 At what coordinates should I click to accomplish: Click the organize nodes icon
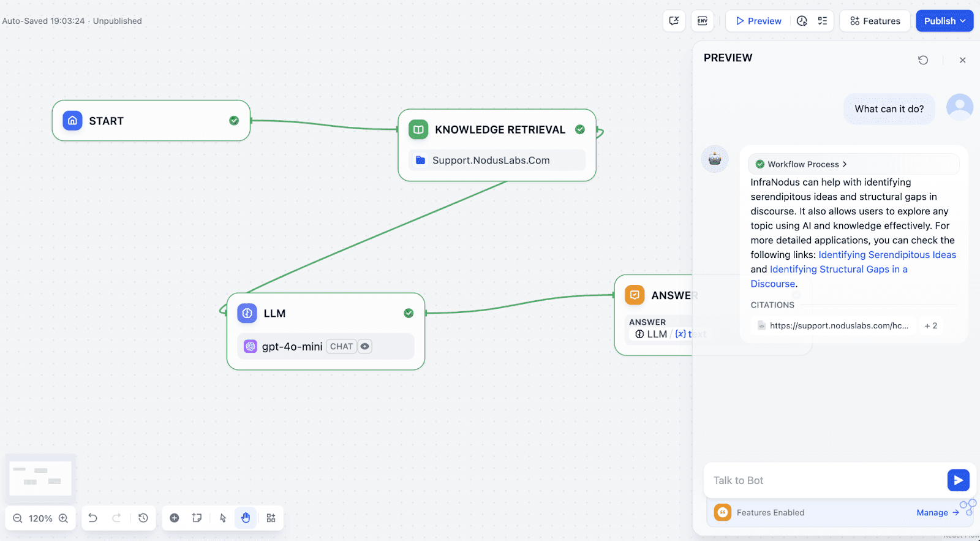tap(271, 518)
